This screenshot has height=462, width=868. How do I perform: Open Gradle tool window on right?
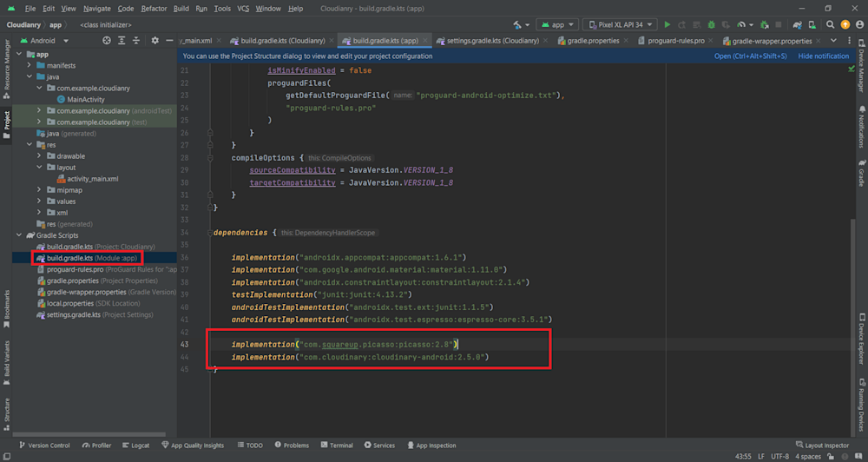coord(861,173)
